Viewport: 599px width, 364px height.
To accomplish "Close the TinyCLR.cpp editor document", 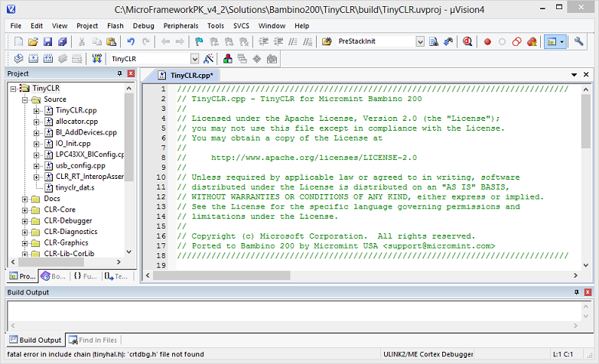I will 586,74.
